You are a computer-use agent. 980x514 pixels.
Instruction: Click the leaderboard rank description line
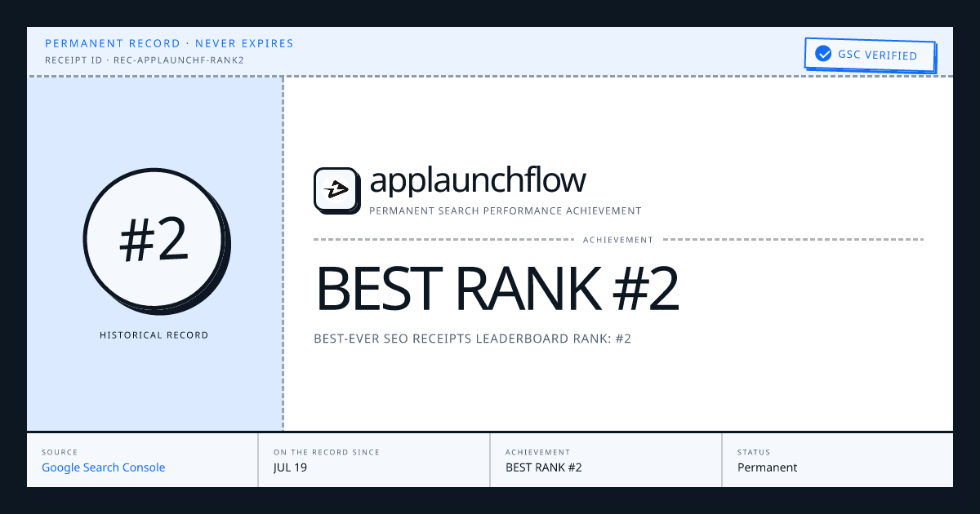tap(473, 339)
